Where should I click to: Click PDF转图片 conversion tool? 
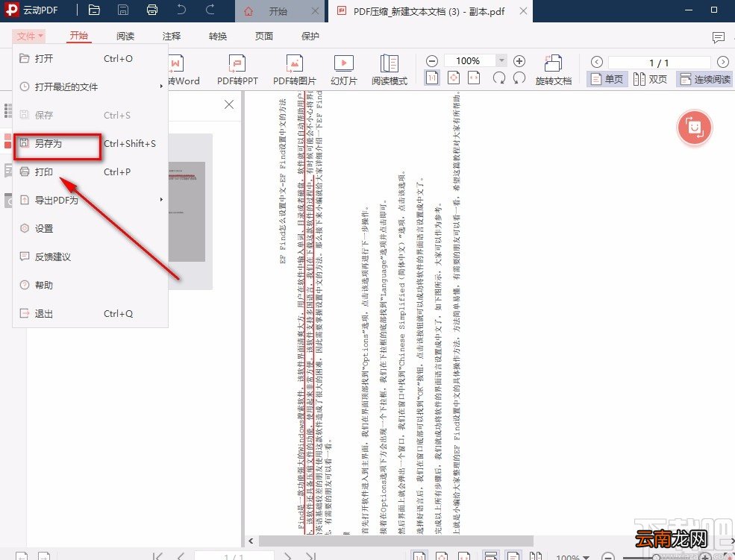[x=295, y=70]
